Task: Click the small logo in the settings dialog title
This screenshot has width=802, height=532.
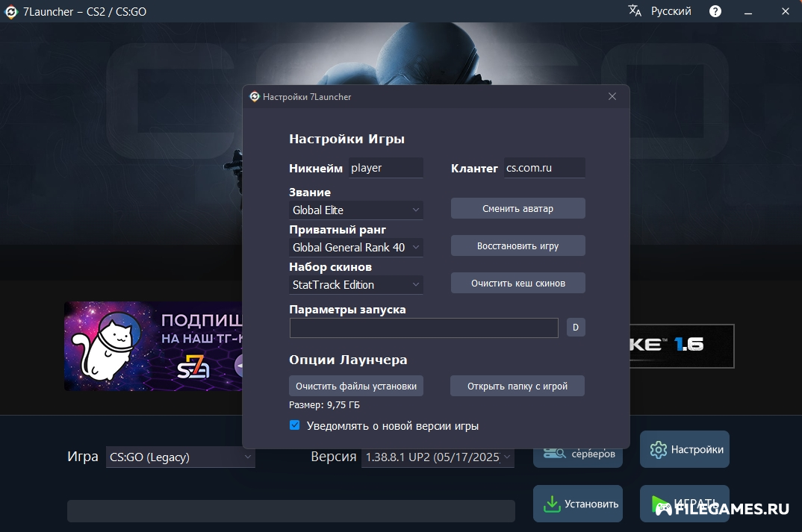Action: click(254, 96)
